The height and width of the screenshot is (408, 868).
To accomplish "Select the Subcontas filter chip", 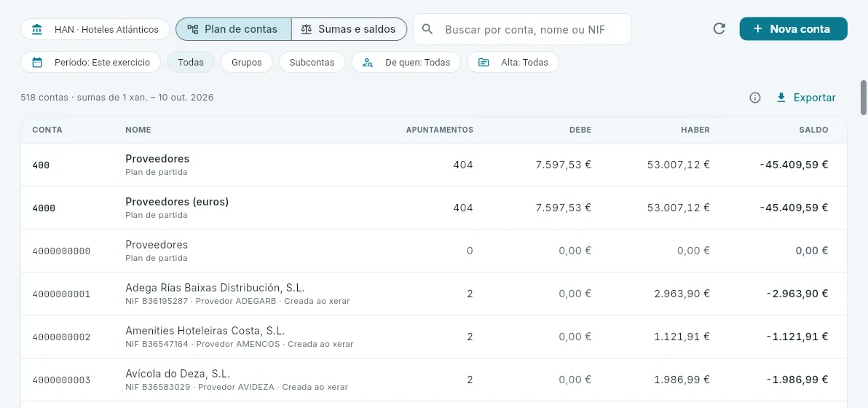I will coord(312,62).
